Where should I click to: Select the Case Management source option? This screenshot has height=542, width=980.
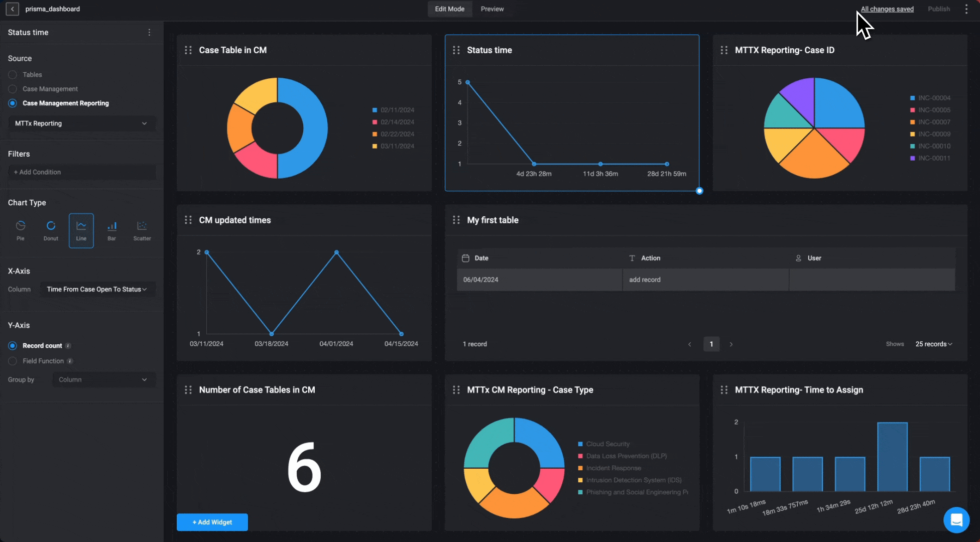click(13, 89)
